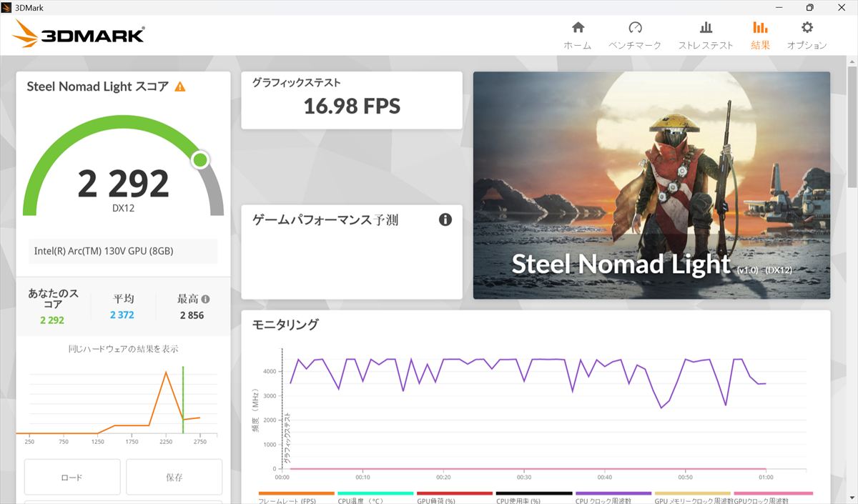Click the blue average score 2 372
858x504 pixels.
click(122, 315)
